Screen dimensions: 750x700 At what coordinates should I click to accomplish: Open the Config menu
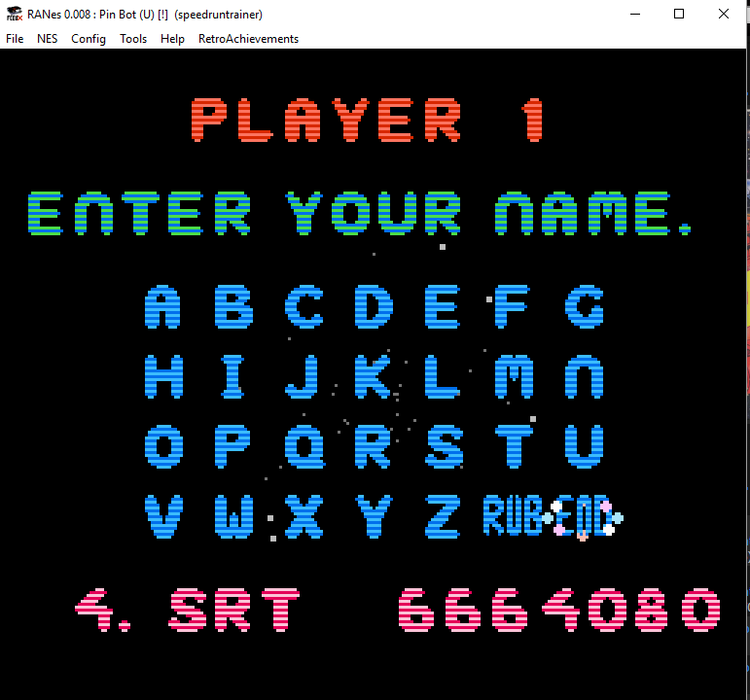[89, 39]
